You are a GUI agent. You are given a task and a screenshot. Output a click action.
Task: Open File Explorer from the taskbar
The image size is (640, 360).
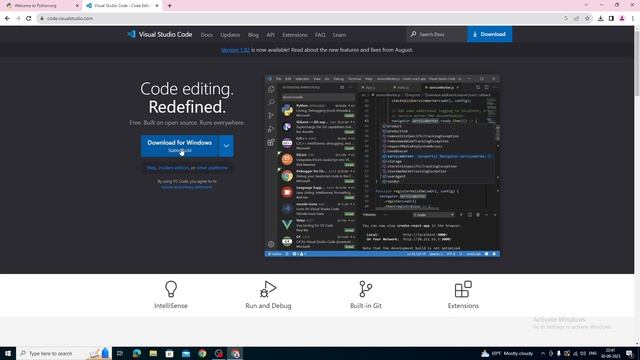point(153,353)
